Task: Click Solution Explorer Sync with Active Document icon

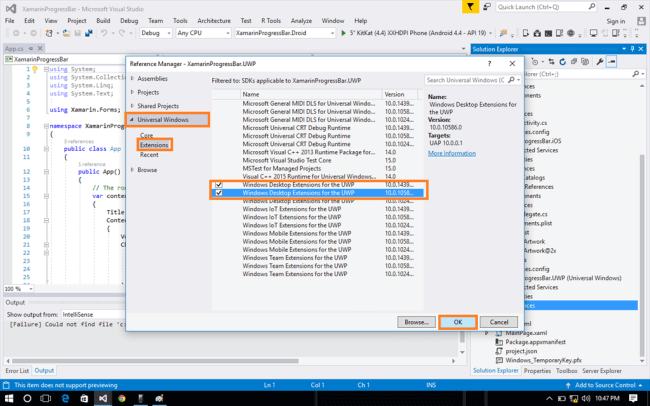Action: click(x=551, y=62)
